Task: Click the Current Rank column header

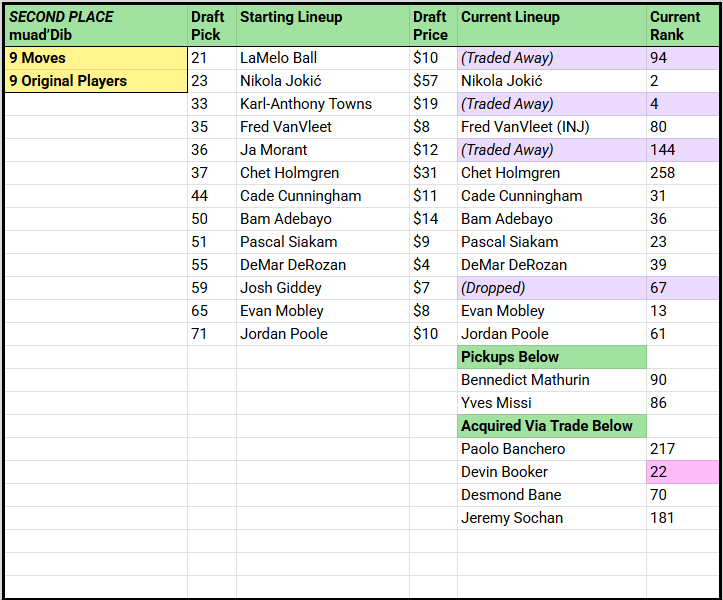Action: (x=681, y=25)
